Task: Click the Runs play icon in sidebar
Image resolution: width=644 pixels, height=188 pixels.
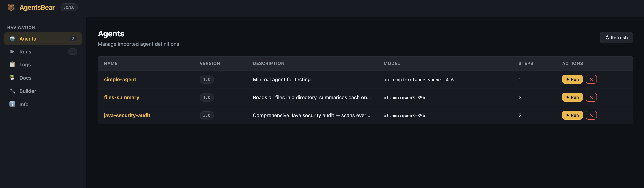Action: pos(12,52)
